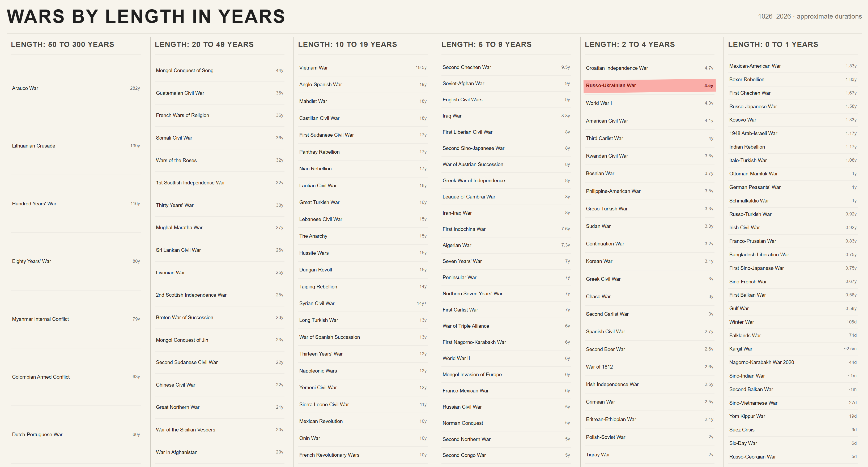Click the War in Afghanistan entry

coord(219,452)
